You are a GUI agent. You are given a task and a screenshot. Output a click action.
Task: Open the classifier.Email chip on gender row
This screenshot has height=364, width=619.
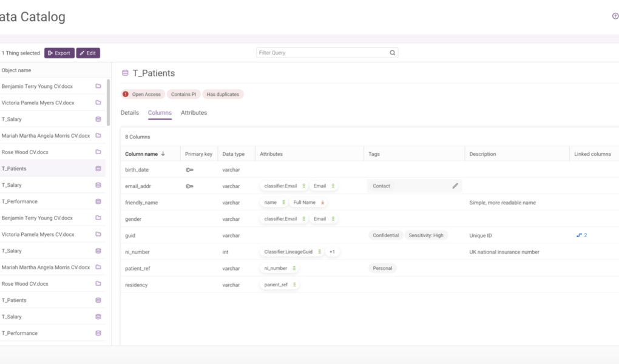[x=280, y=219]
